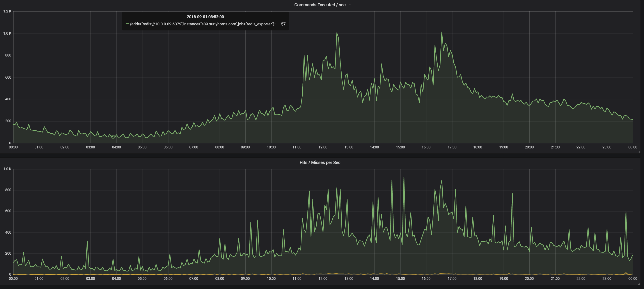Click the tooltip value 57

click(283, 24)
